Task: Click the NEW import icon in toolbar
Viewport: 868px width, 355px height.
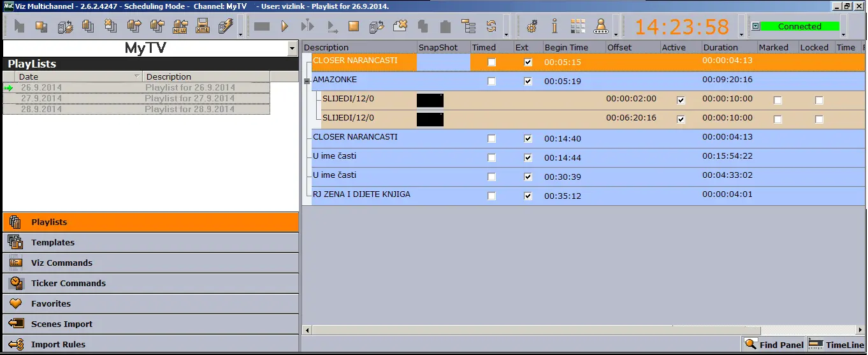Action: click(180, 26)
